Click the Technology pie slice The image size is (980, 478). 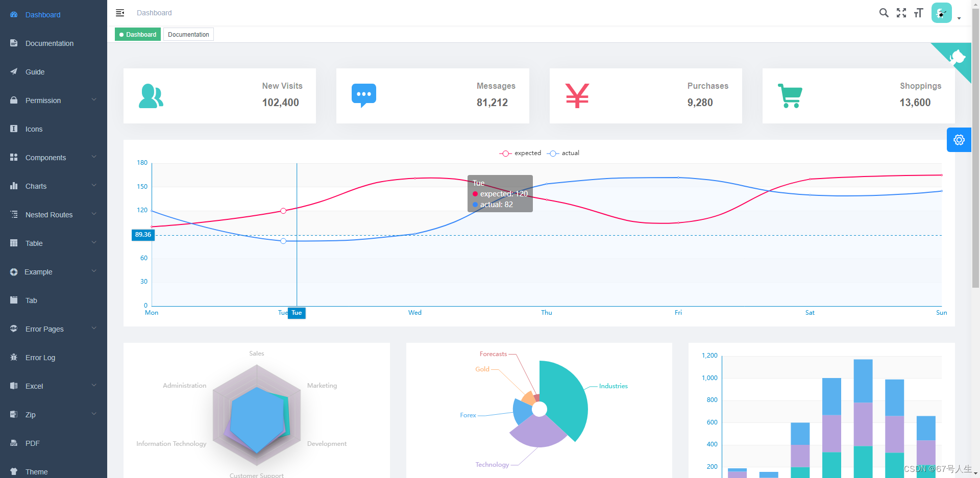[x=538, y=432]
